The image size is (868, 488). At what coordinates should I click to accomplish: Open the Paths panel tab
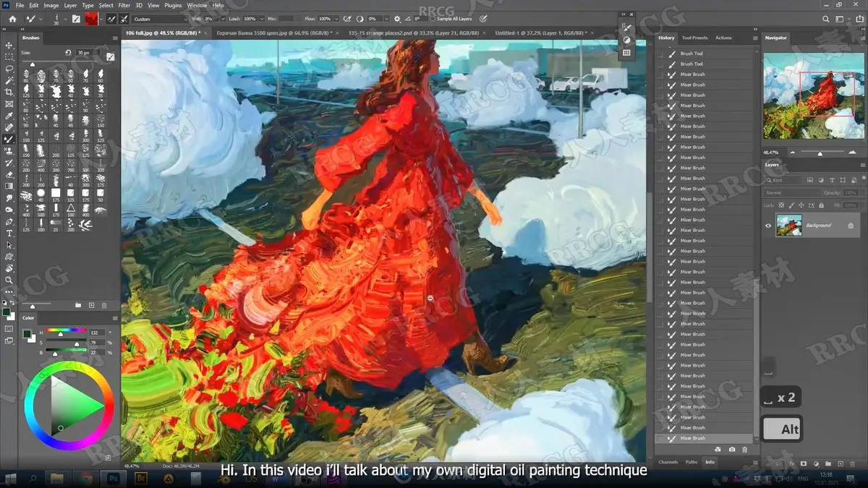(692, 462)
